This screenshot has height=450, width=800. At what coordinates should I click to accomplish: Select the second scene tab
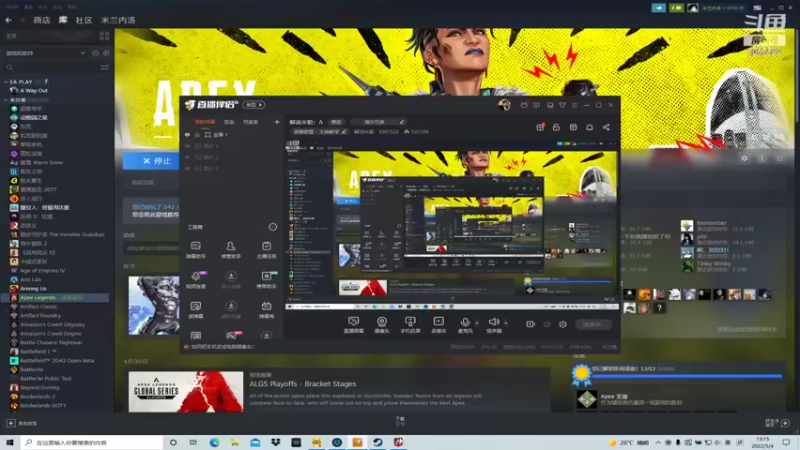[x=229, y=122]
